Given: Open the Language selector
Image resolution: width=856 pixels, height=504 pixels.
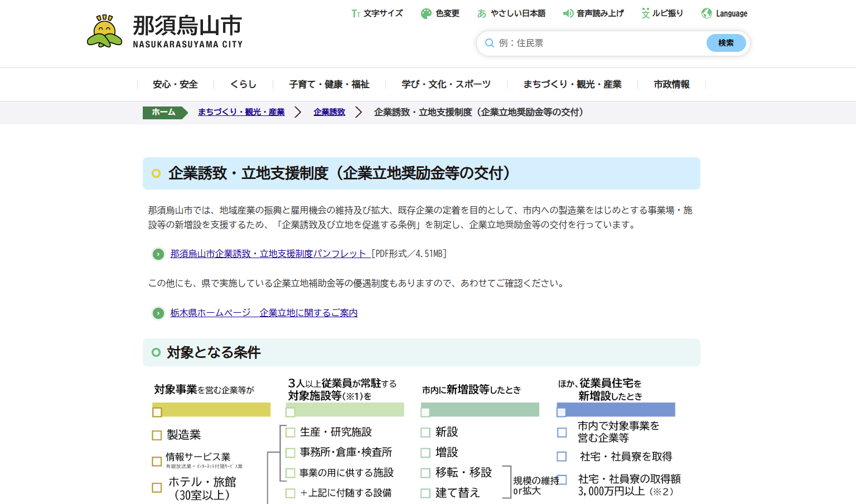Looking at the screenshot, I should pyautogui.click(x=724, y=13).
